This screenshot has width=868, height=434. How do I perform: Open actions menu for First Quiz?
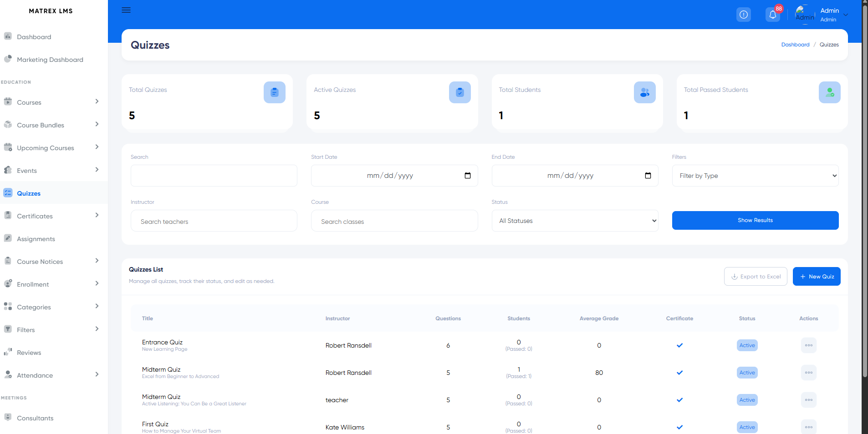(809, 427)
